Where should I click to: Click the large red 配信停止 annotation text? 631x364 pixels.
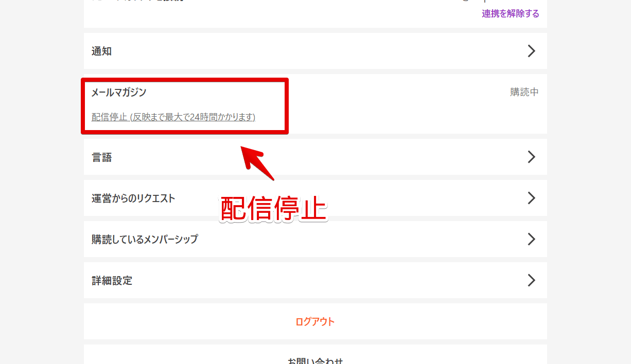pyautogui.click(x=274, y=209)
